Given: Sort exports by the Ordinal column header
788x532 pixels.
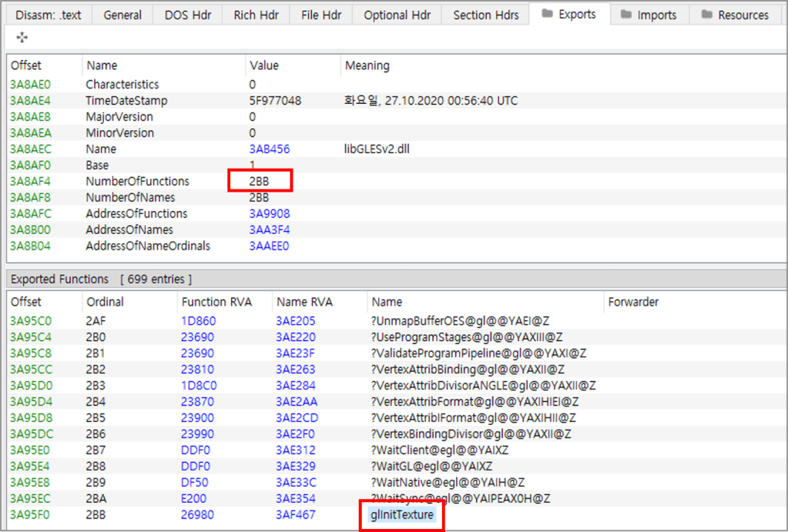Looking at the screenshot, I should (x=105, y=302).
